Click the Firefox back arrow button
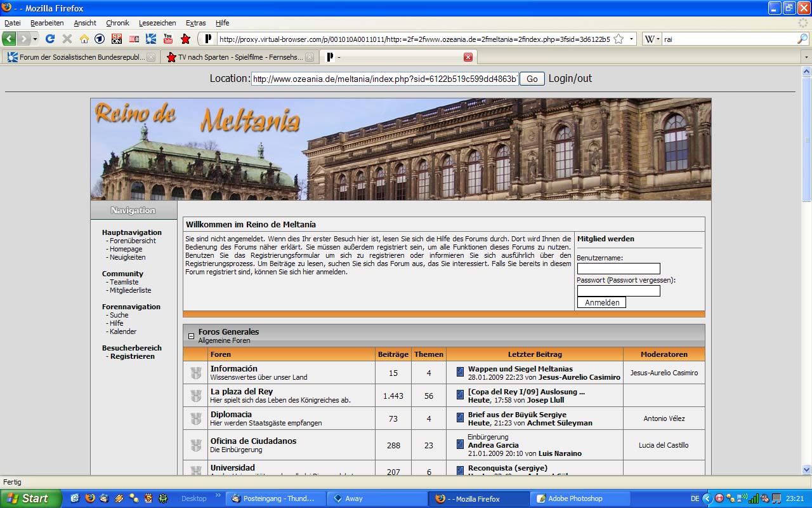The height and width of the screenshot is (508, 812). [9, 39]
